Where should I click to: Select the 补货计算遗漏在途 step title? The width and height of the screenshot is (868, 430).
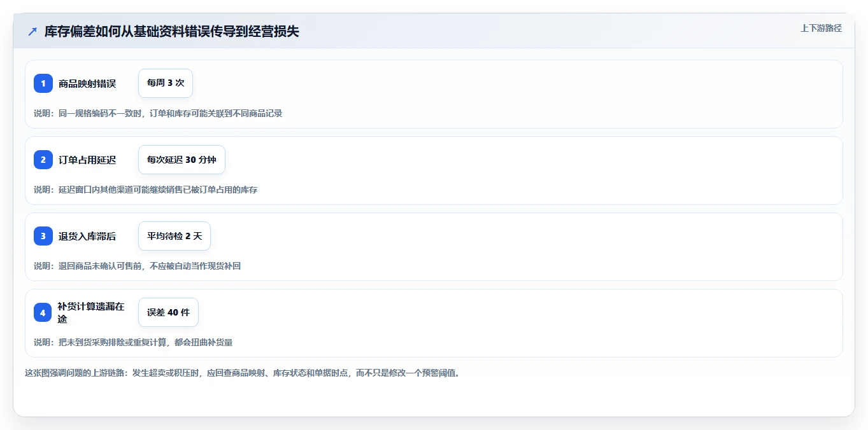point(91,312)
